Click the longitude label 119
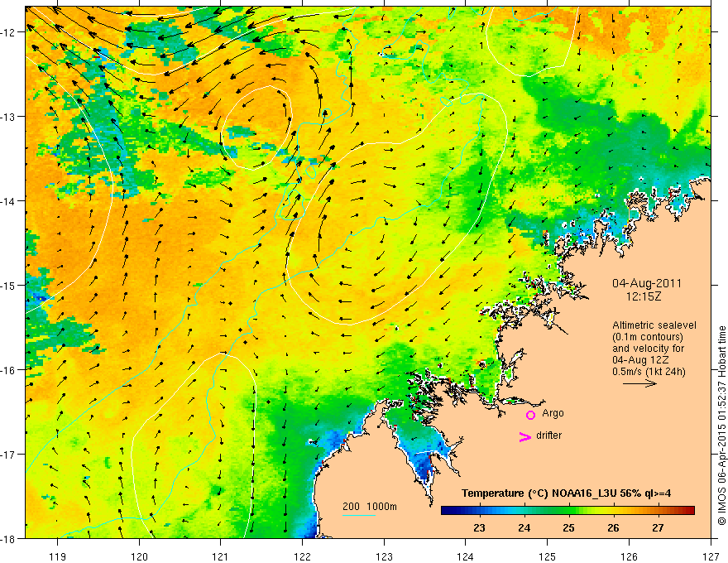This screenshot has height=563, width=728. 58,556
